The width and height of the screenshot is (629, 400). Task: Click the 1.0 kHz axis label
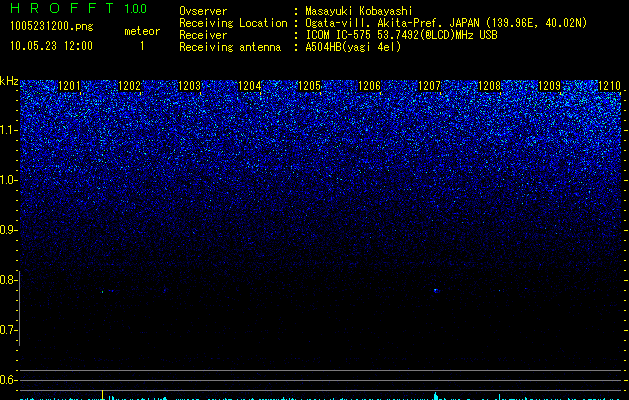pos(9,180)
